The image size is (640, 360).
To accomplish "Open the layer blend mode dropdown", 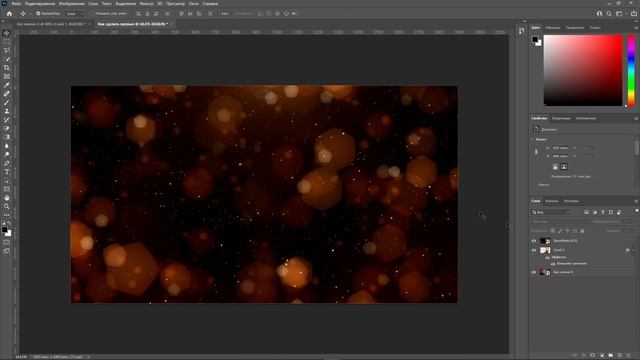I will pos(561,222).
